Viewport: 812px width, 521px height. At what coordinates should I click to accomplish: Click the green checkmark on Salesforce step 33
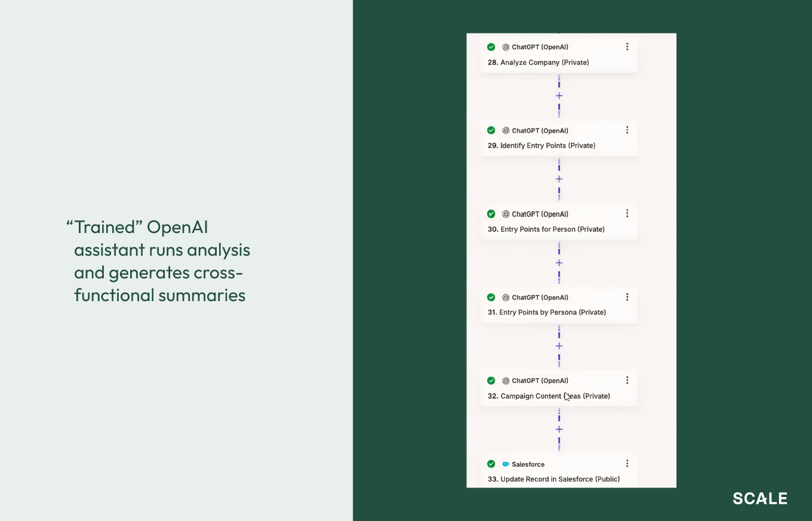point(491,464)
